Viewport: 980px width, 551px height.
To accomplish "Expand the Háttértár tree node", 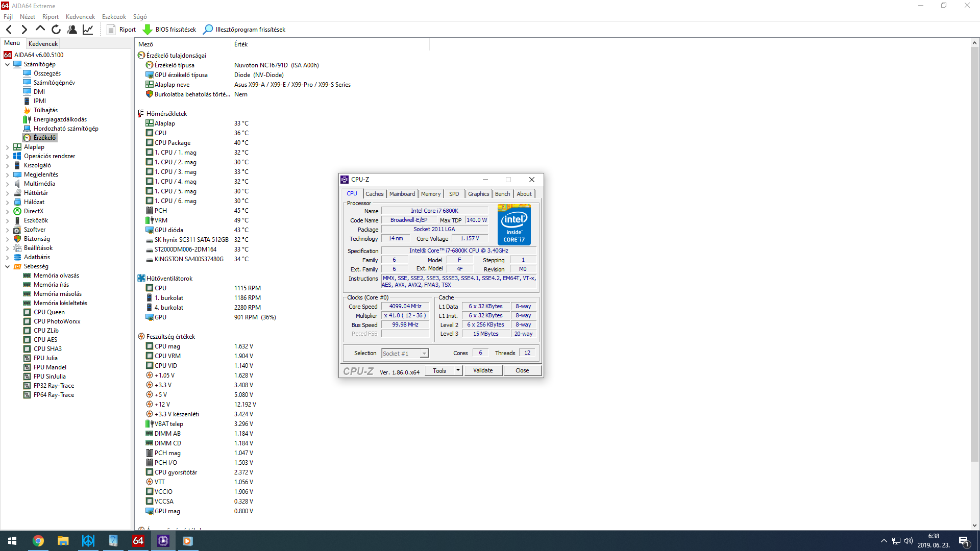I will [8, 193].
